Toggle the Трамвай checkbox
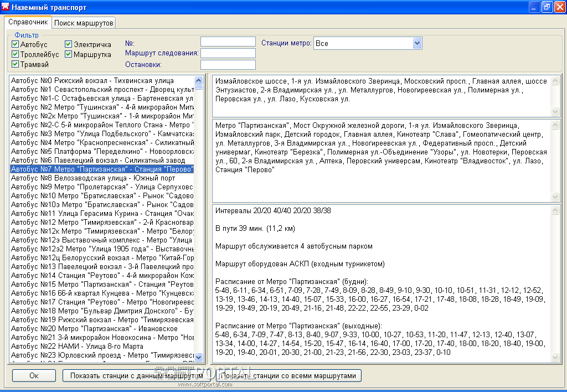Image resolution: width=567 pixels, height=392 pixels. point(15,64)
